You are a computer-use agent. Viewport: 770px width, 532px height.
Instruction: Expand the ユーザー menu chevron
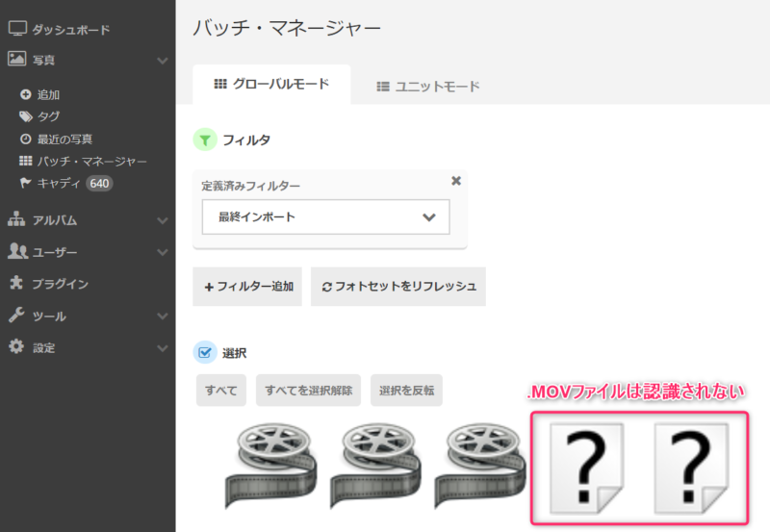click(162, 252)
